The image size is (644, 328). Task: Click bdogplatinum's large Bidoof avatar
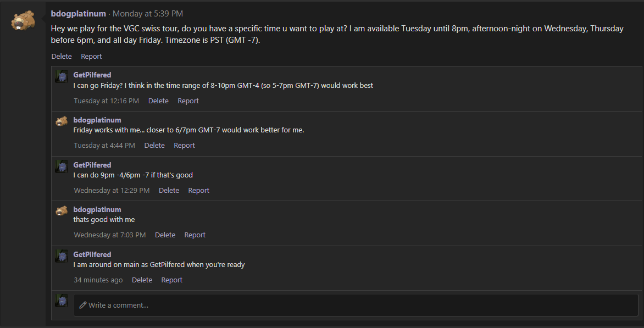pos(23,20)
